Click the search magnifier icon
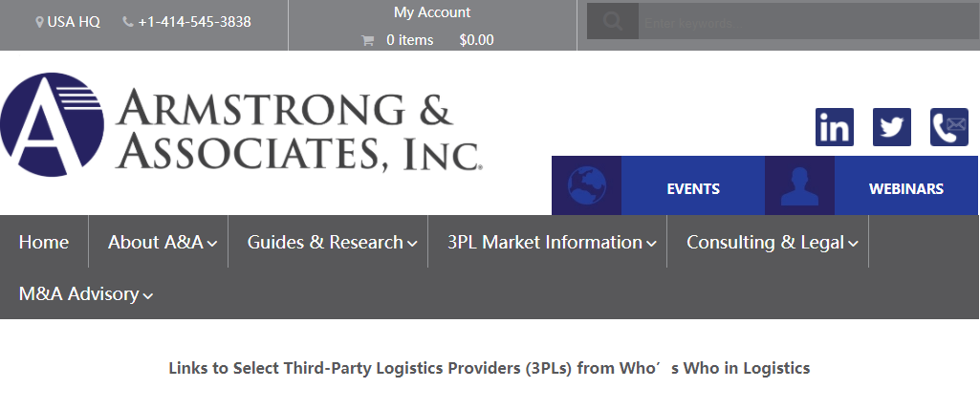 click(613, 21)
